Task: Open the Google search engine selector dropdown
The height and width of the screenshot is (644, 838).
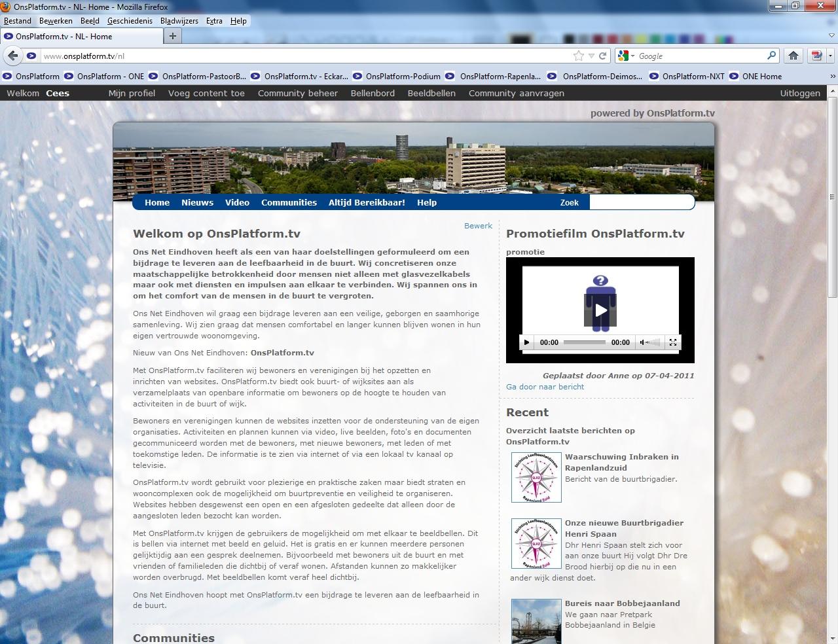Action: [626, 56]
